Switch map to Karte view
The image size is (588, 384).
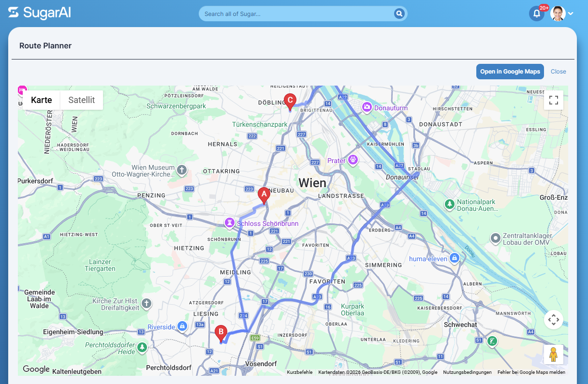[42, 100]
